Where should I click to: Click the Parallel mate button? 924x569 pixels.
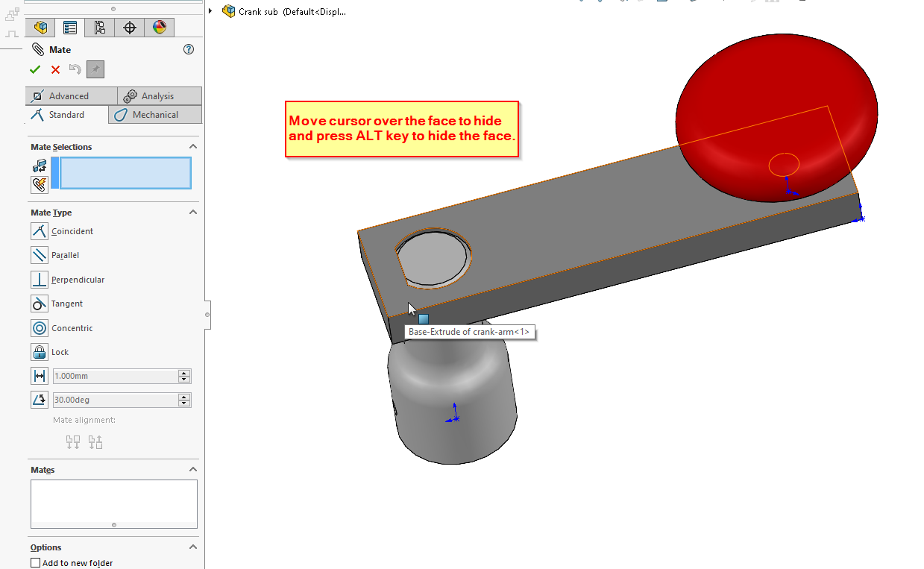pos(40,255)
